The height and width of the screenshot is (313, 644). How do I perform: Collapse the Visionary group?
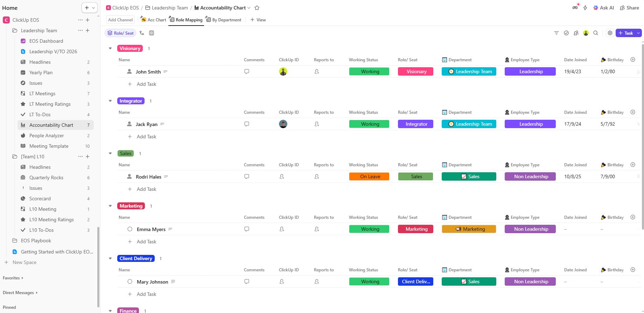[110, 48]
